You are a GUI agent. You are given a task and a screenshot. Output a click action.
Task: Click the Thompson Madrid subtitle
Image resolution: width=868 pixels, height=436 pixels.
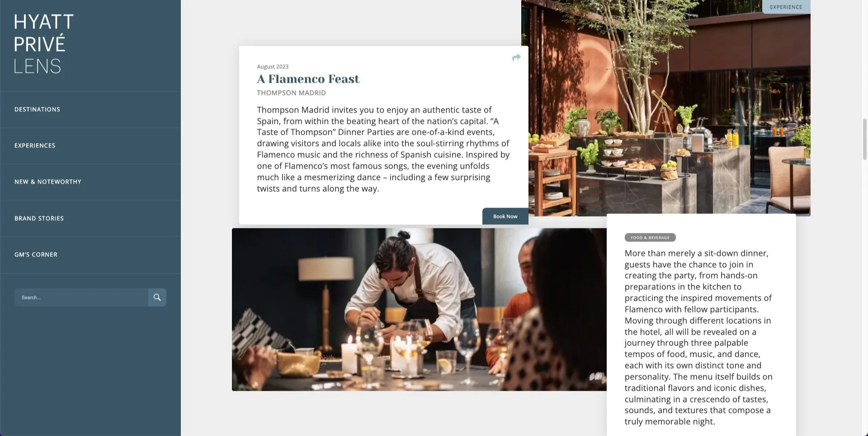291,93
